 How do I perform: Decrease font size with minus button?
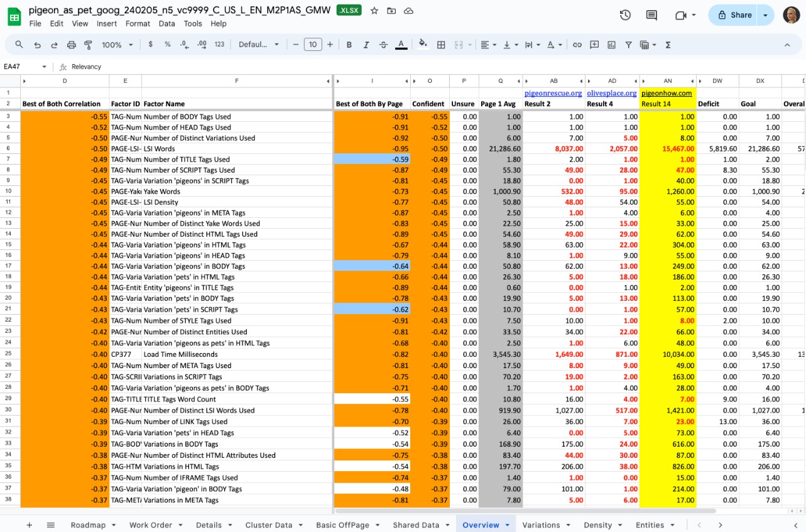click(296, 45)
